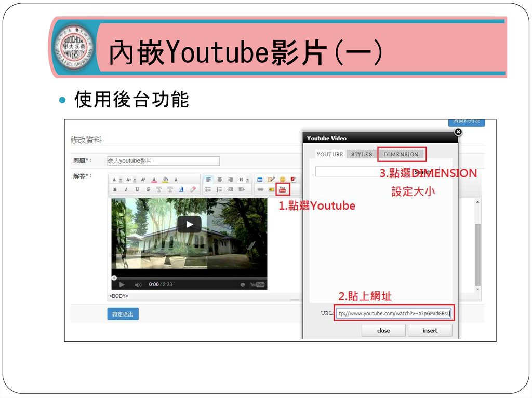Click the red Flash insert icon
This screenshot has width=532, height=398.
293,180
